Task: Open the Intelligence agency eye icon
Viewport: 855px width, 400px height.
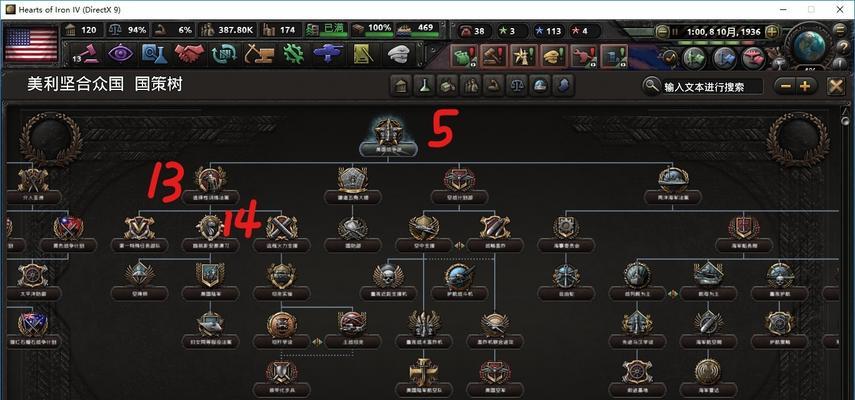Action: click(121, 53)
